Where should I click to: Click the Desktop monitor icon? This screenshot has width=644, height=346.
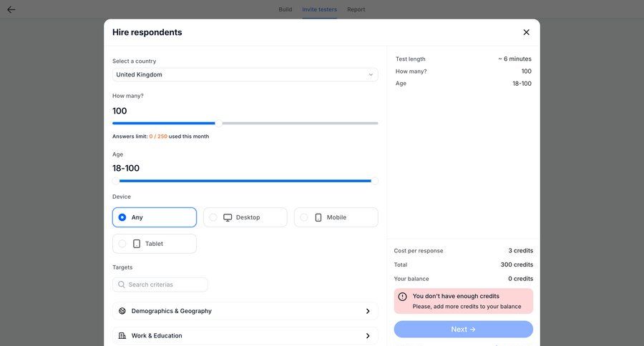(x=228, y=217)
